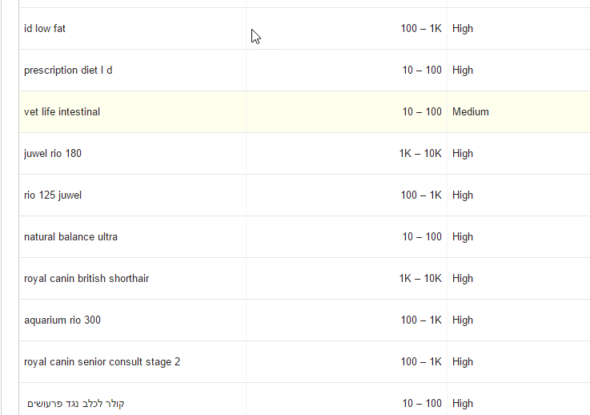Choose the 'natural balance ultra' keyword
Viewport: 590px width, 415px height.
pyautogui.click(x=71, y=237)
